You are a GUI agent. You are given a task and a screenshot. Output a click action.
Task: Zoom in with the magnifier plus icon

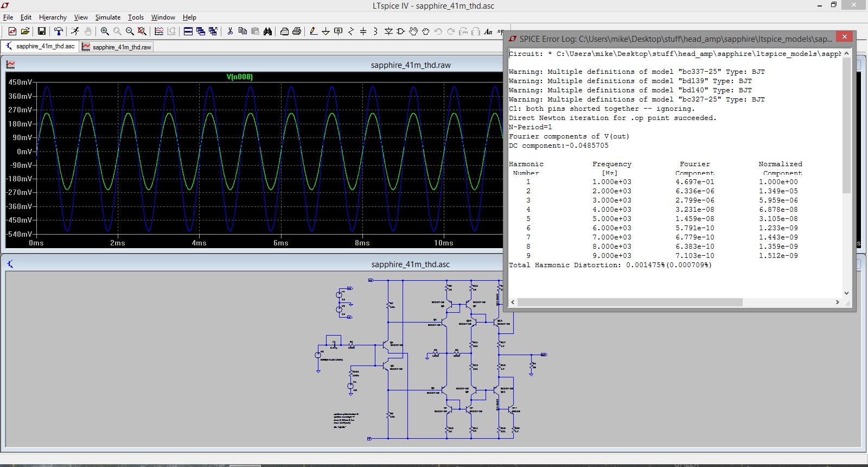click(105, 31)
